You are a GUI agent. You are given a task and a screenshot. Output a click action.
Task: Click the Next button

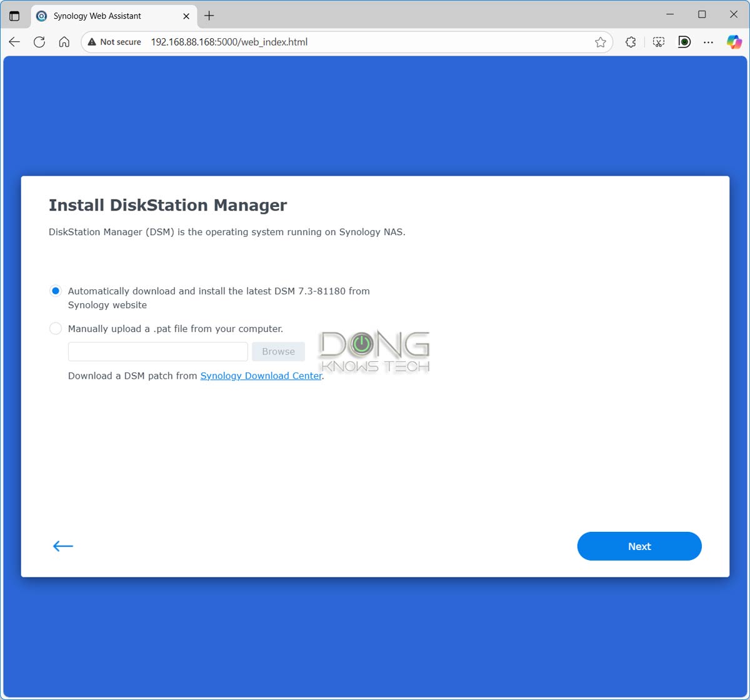(x=639, y=546)
